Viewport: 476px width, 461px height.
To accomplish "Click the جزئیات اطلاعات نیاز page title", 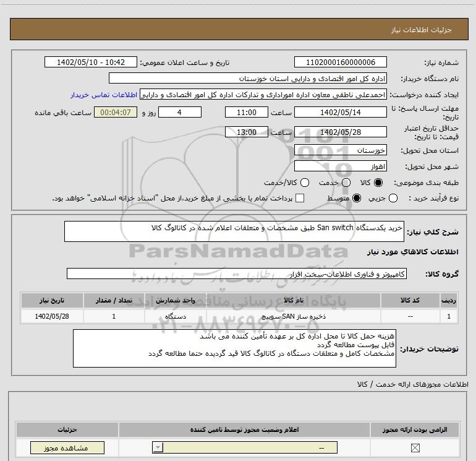I will (422, 30).
